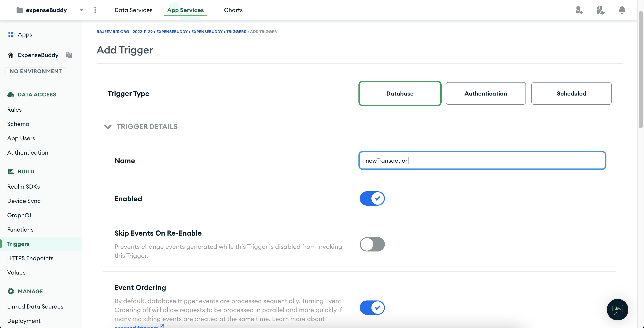
Task: Click the activity feed icon in top bar
Action: point(600,10)
